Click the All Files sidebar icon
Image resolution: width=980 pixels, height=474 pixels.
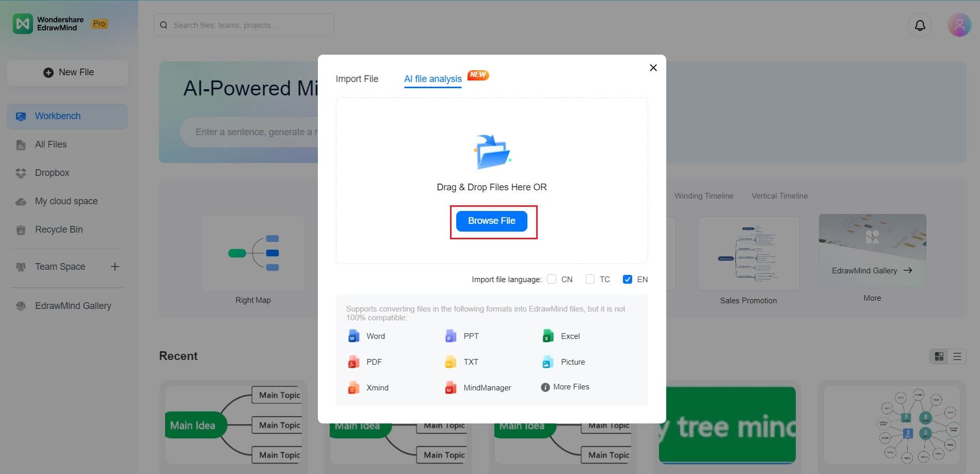[x=21, y=145]
